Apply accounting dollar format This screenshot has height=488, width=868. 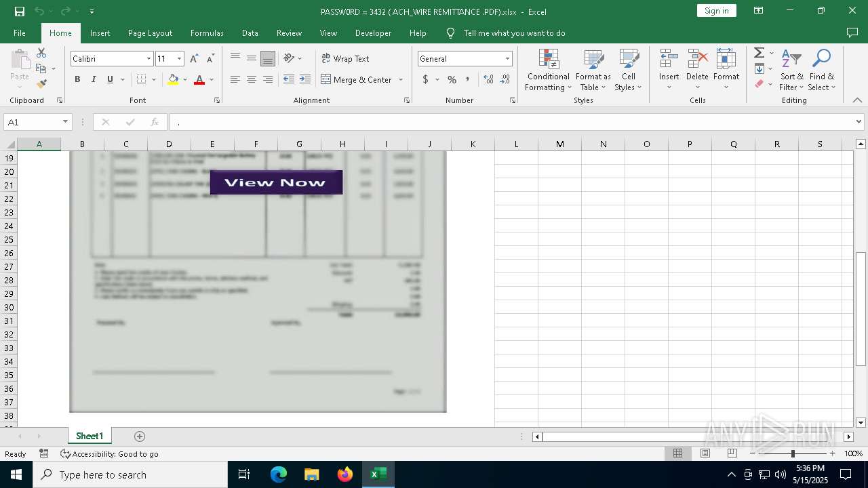tap(426, 79)
